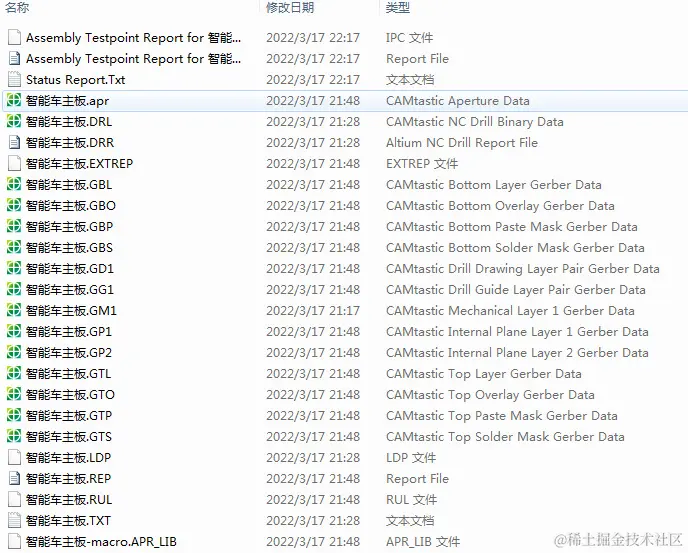This screenshot has height=553, width=688.
Task: Sort by the 名称 column header
Action: click(17, 7)
